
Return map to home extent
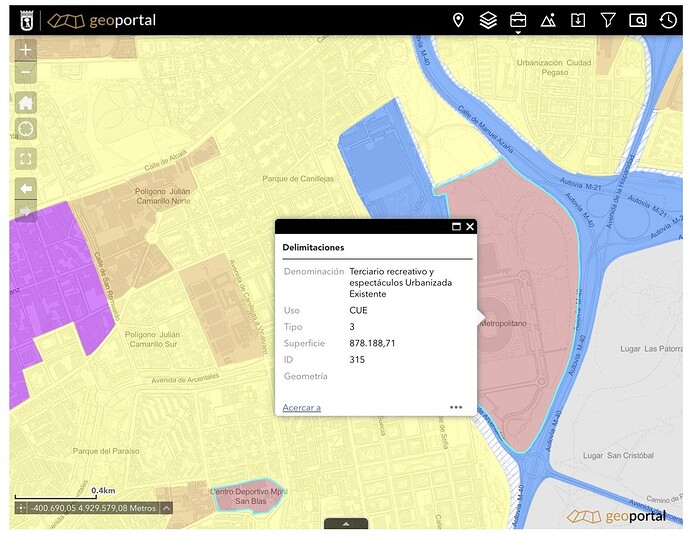click(26, 103)
